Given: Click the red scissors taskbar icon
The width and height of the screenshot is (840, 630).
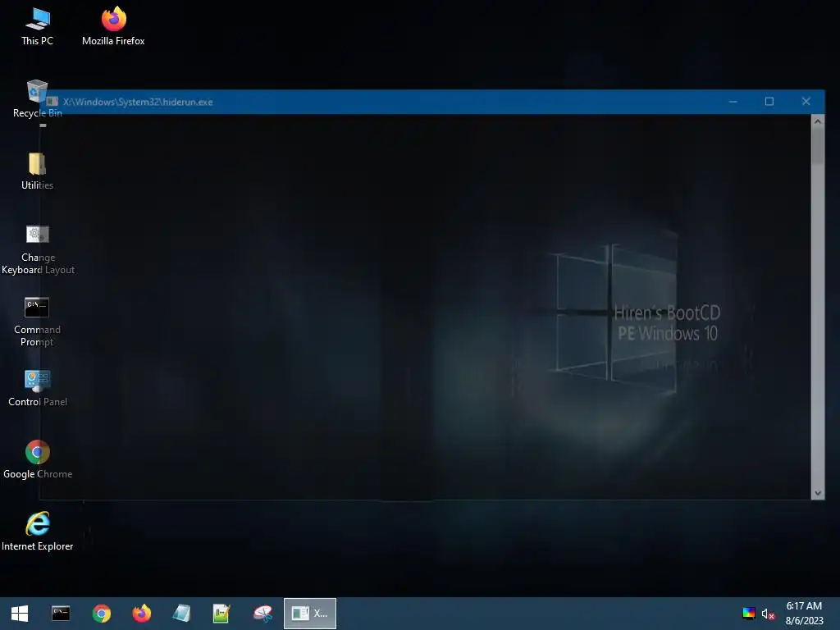Looking at the screenshot, I should click(x=262, y=614).
